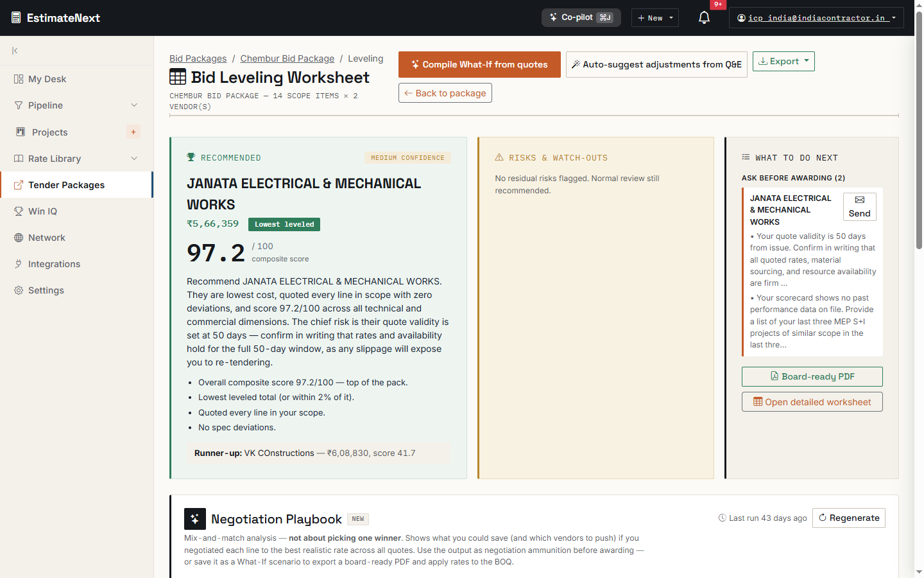The width and height of the screenshot is (924, 578).
Task: Click the Network globe icon
Action: pos(19,238)
